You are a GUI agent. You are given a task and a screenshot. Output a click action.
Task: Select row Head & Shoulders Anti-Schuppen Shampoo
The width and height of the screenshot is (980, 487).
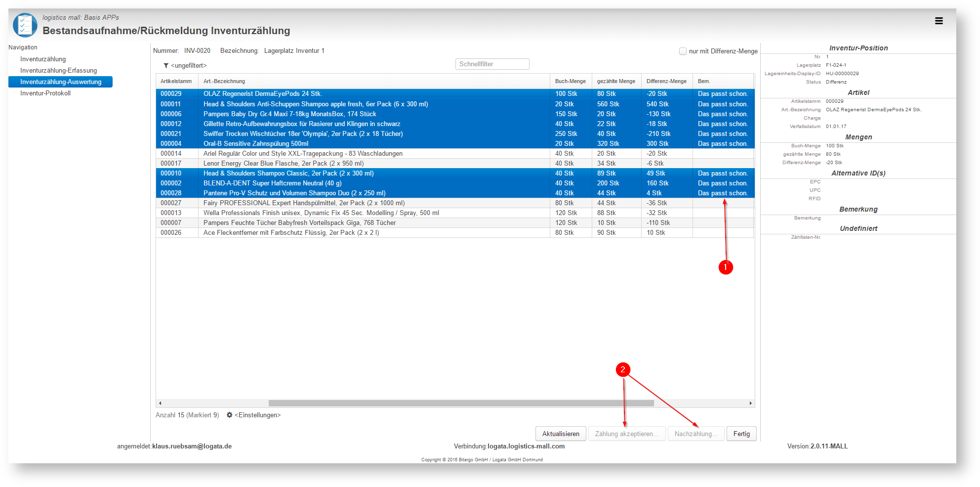pyautogui.click(x=455, y=104)
